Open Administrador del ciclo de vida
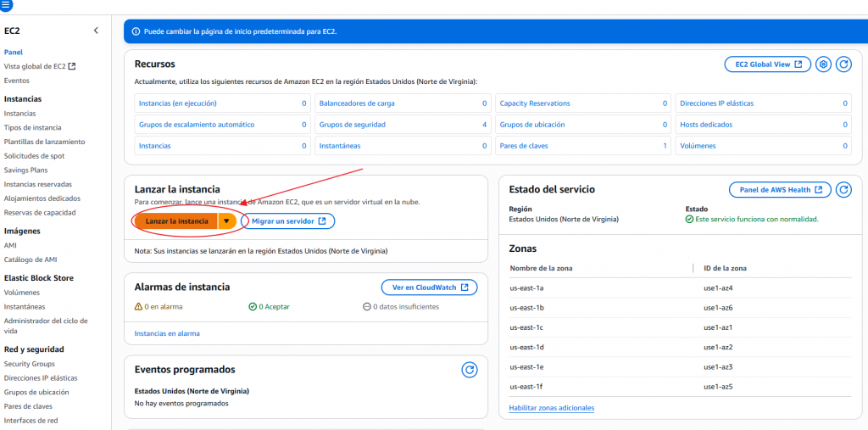 (46, 326)
